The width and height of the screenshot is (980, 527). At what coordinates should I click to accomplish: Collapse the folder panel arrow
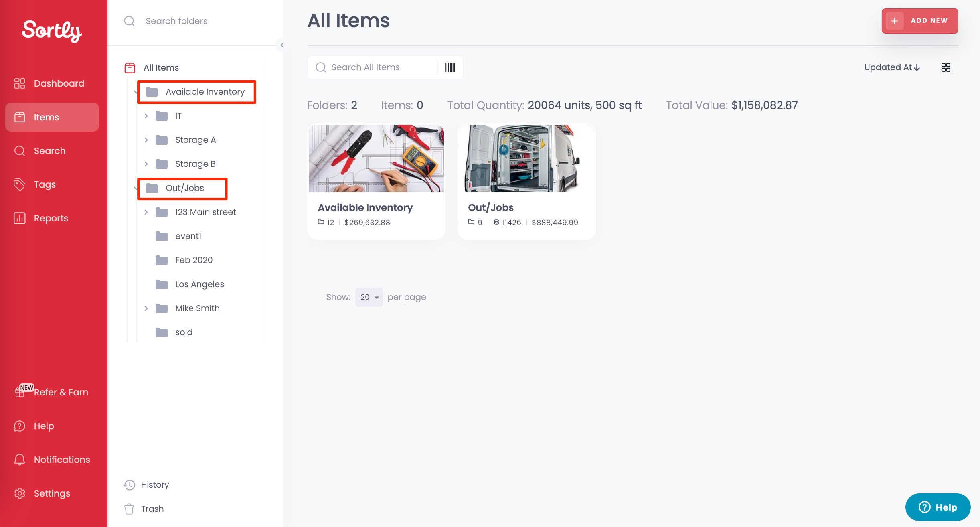[282, 45]
